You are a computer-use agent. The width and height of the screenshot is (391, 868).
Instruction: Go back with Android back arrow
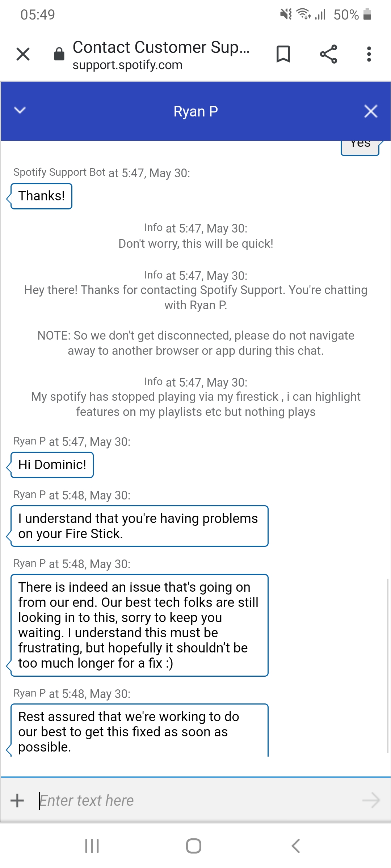coord(296,846)
